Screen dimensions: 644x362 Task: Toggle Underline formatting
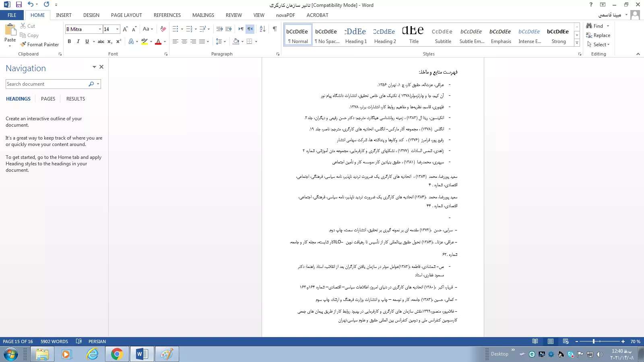pos(87,41)
